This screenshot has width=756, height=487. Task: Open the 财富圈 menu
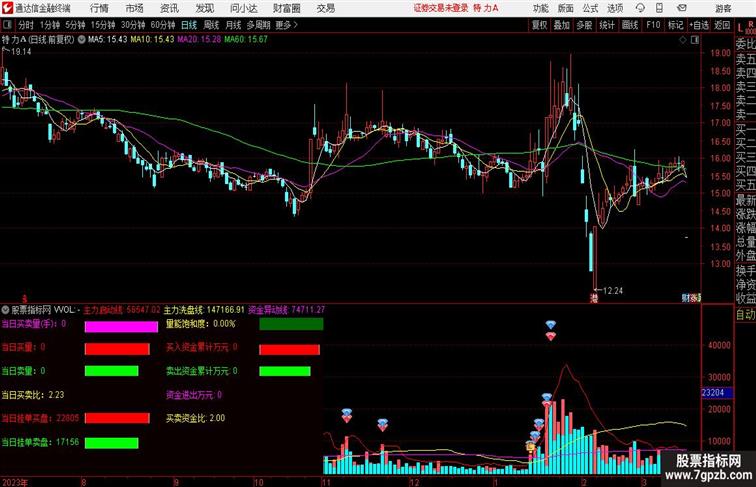pos(286,8)
